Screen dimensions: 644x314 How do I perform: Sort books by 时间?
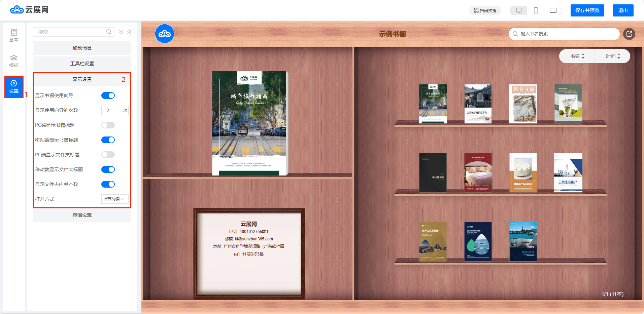pyautogui.click(x=612, y=56)
